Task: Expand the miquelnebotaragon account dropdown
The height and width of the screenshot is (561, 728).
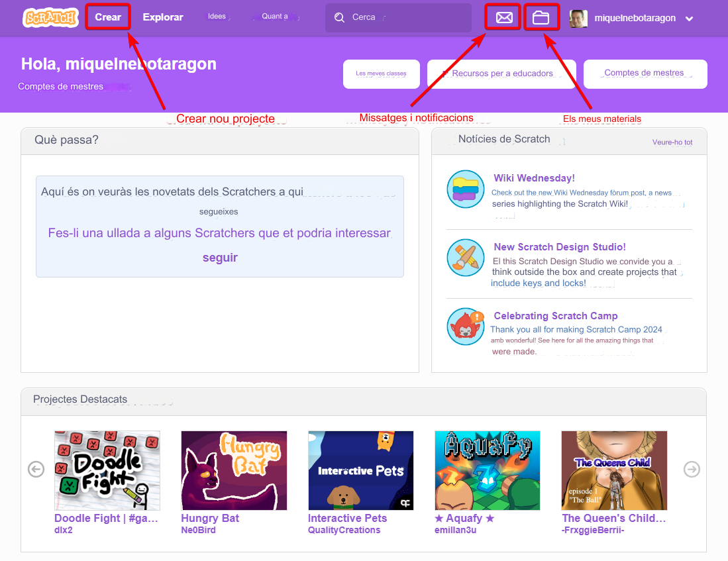Action: tap(689, 19)
